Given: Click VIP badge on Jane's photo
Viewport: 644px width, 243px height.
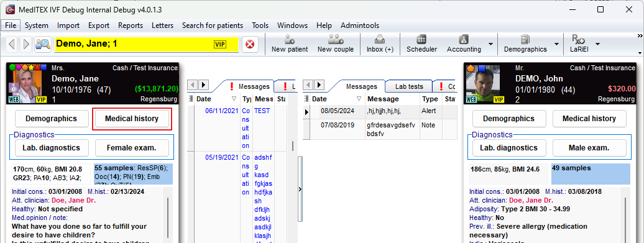Looking at the screenshot, I should tap(42, 99).
